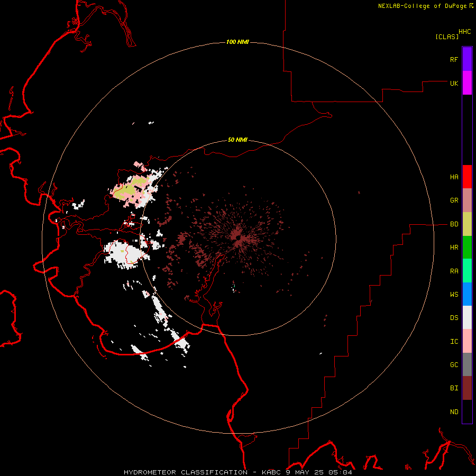The width and height of the screenshot is (476, 476).
Task: Click the HA legend label
Action: [x=454, y=177]
